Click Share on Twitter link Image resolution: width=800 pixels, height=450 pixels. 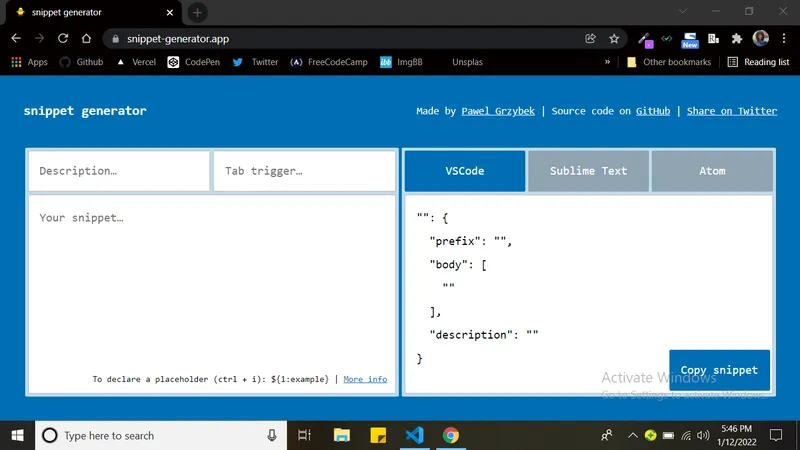[732, 111]
